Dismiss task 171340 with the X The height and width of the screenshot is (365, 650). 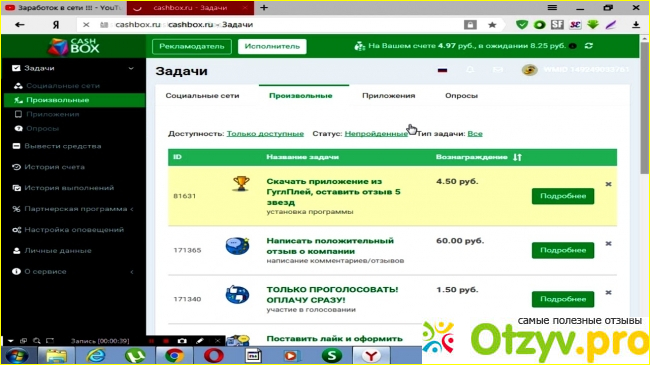pyautogui.click(x=608, y=292)
